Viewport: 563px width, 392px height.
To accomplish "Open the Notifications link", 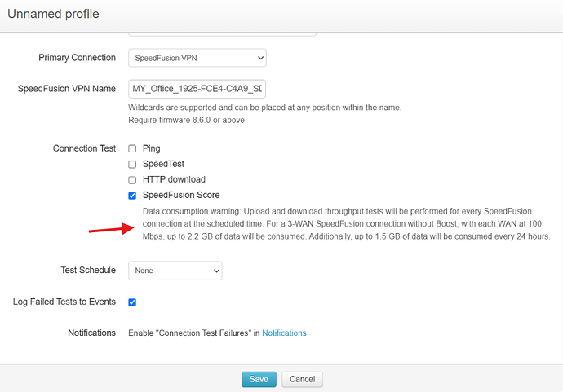I will (284, 333).
